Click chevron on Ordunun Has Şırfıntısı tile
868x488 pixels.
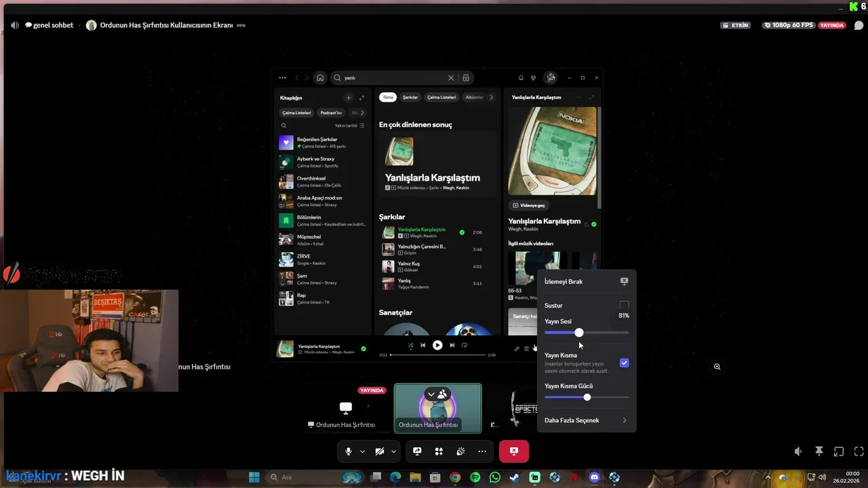pos(431,394)
